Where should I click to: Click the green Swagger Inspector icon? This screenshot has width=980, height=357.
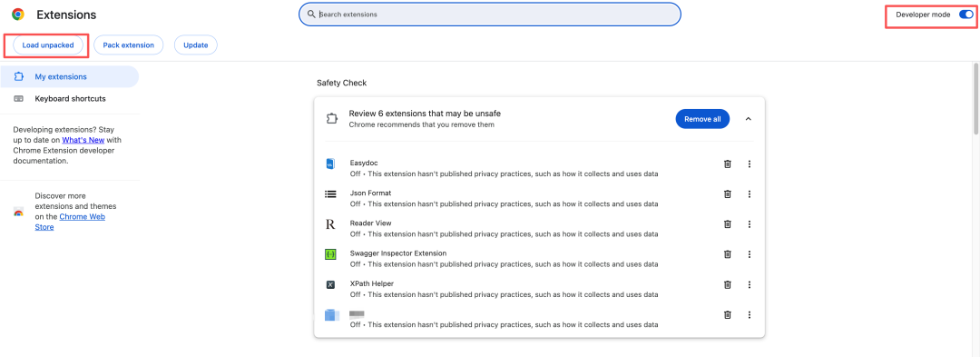click(330, 254)
